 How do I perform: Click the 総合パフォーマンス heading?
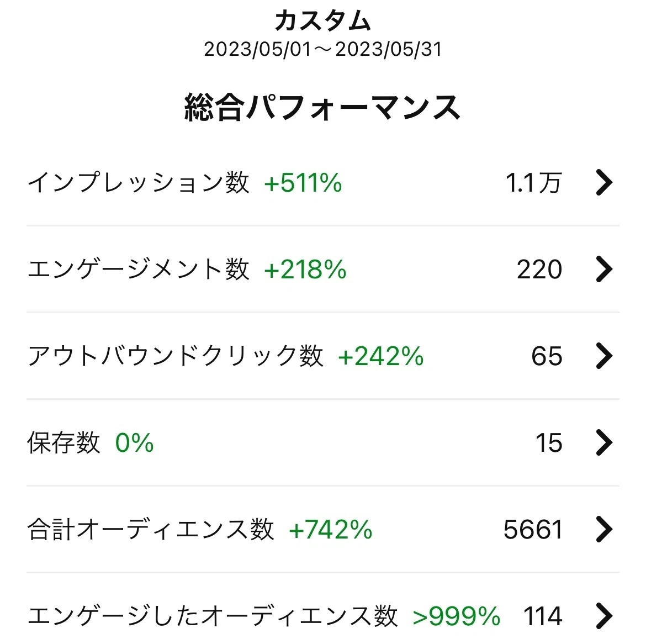(x=322, y=107)
